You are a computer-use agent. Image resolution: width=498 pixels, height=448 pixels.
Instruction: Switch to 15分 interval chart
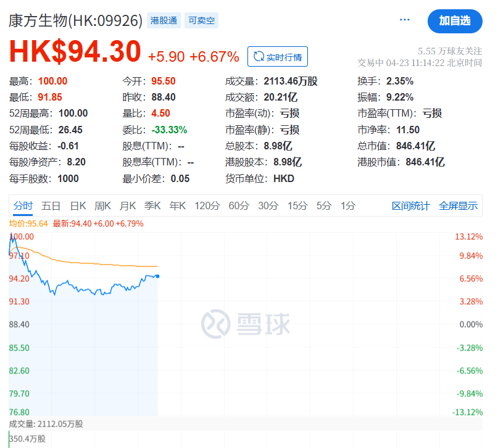pyautogui.click(x=297, y=205)
